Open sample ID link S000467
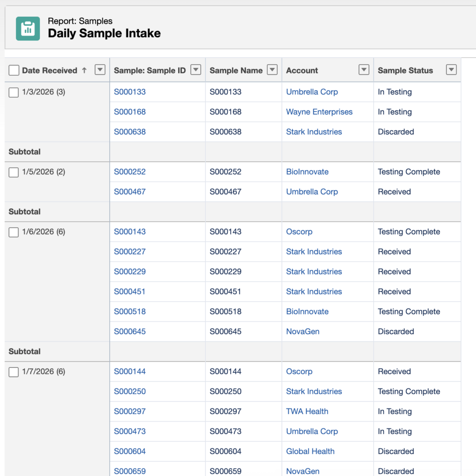 tap(130, 192)
